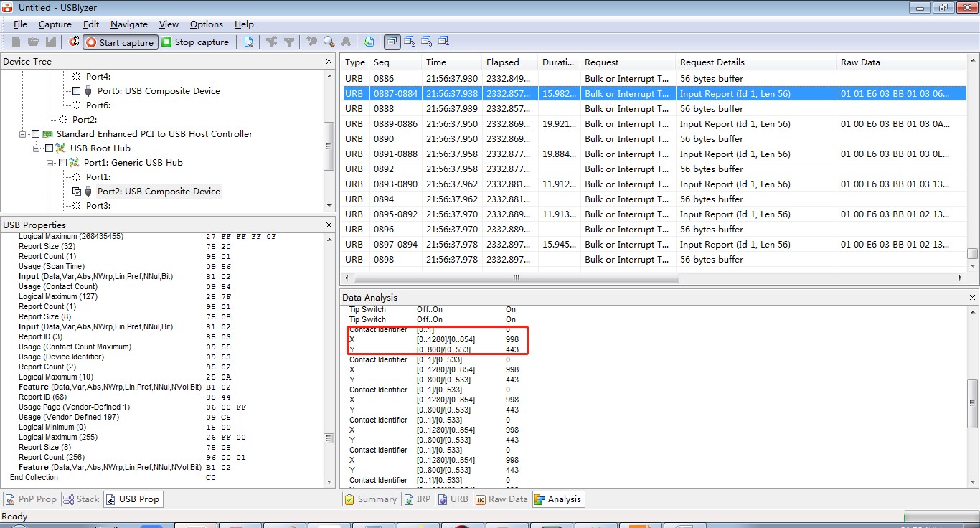Click the USB Root Hub node icon
The width and height of the screenshot is (980, 528).
(x=62, y=148)
